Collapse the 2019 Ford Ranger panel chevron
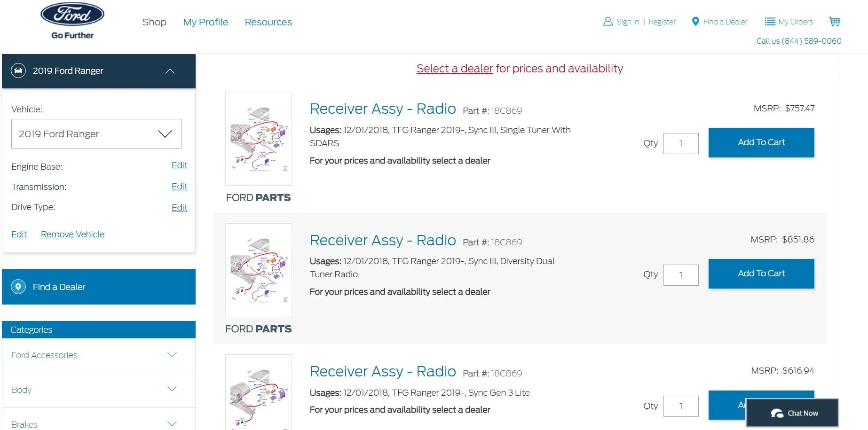Viewport: 868px width, 430px height. pos(170,71)
